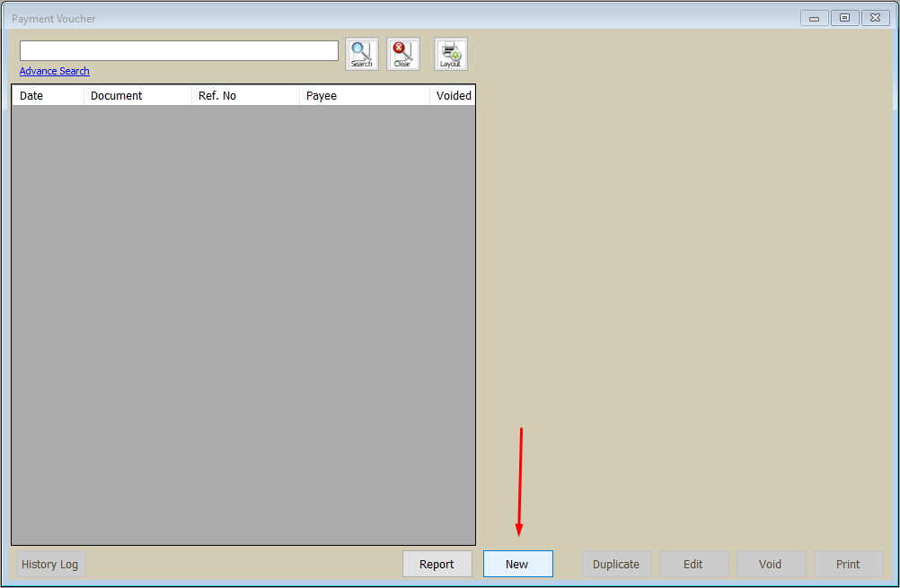
Task: Click the Clear search icon
Action: pos(403,54)
